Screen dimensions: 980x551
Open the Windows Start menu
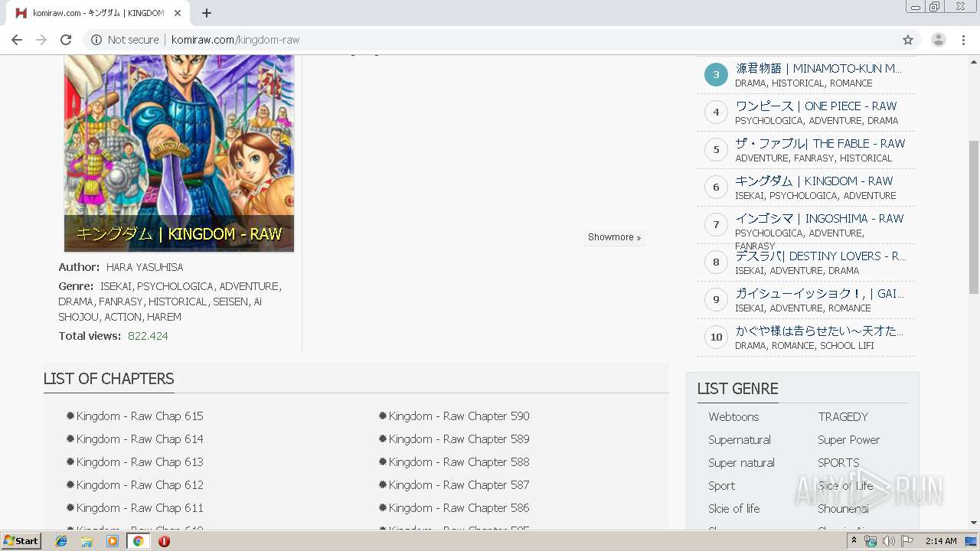[21, 541]
